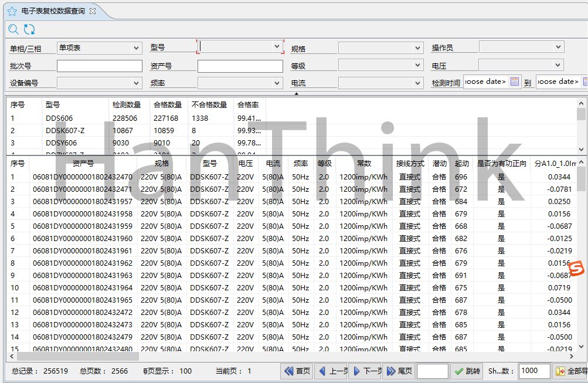The image size is (588, 383).
Task: Select the 电子表复校数据查询 tab
Action: 53,11
